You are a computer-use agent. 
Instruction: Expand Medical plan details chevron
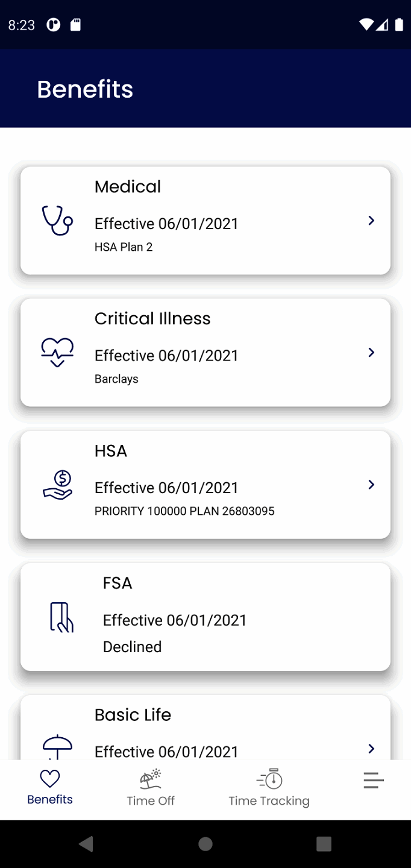[371, 221]
